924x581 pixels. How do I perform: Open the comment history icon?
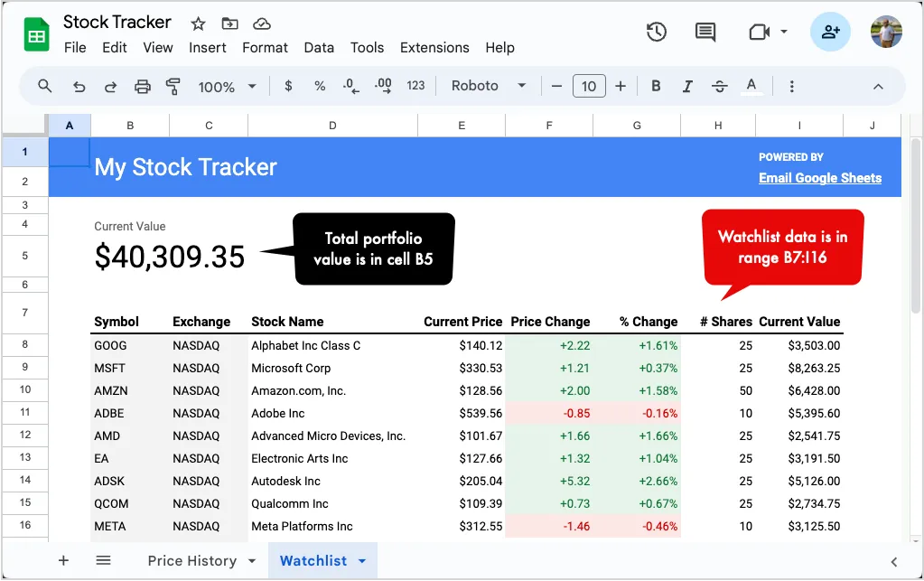click(x=705, y=31)
